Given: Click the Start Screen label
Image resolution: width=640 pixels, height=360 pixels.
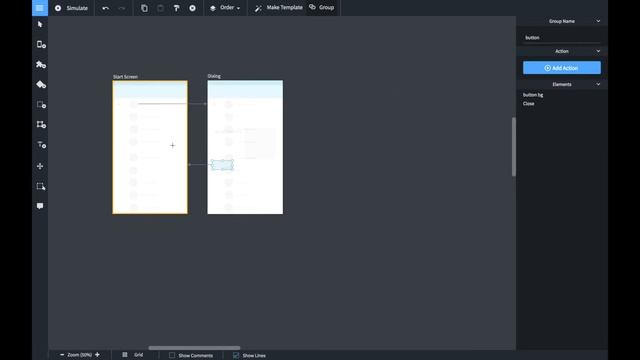Looking at the screenshot, I should point(125,77).
